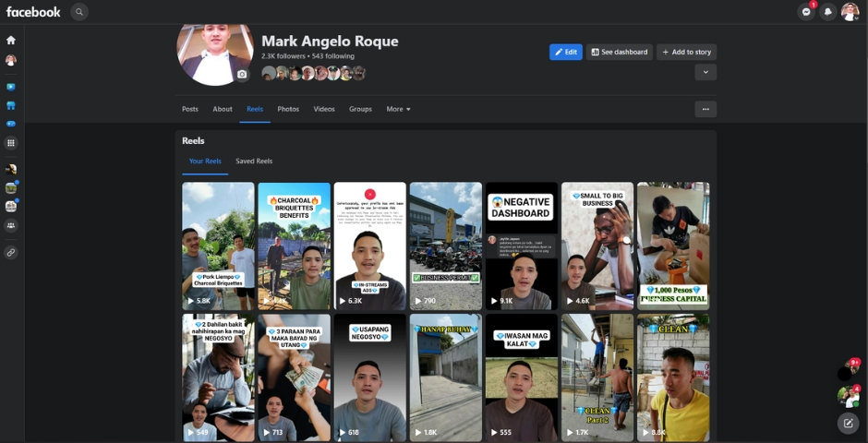
Task: Open Gaming in the left sidebar
Action: 11,124
